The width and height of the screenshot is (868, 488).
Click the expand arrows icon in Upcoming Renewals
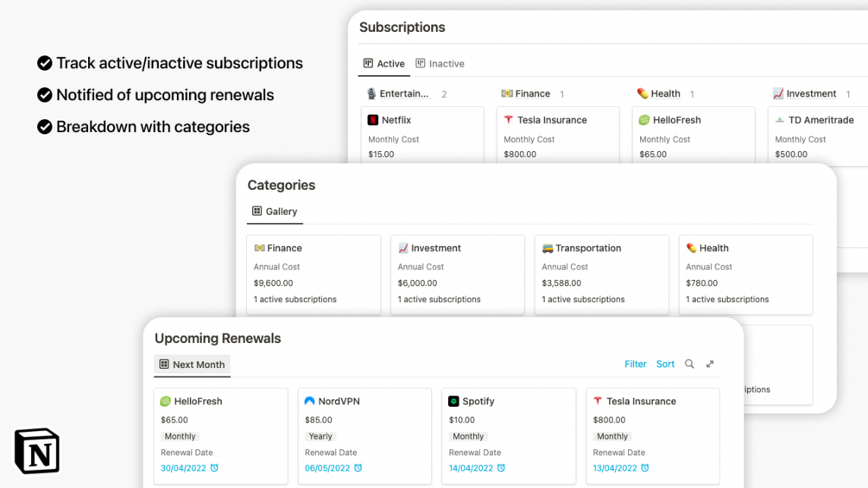[x=710, y=364]
